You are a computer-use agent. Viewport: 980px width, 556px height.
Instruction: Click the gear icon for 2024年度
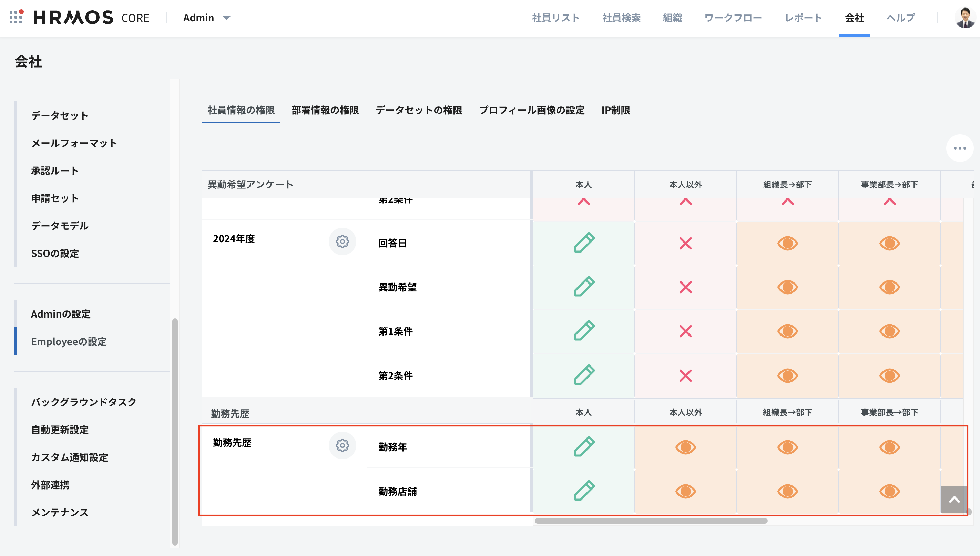[342, 241]
